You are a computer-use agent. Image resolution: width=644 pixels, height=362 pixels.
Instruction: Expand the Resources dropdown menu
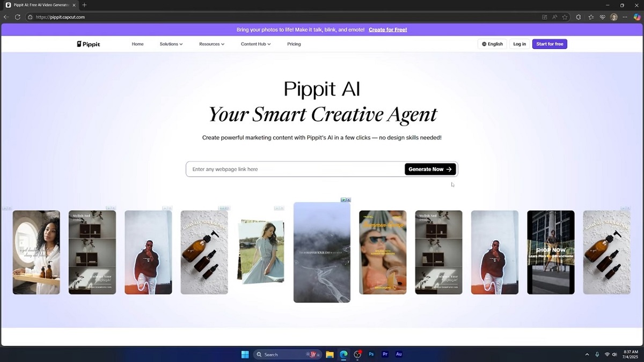(x=211, y=44)
